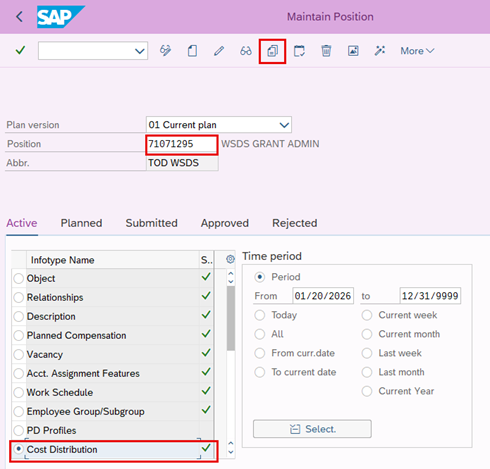Switch to the Approved tab
This screenshot has height=469, width=490.
click(225, 223)
